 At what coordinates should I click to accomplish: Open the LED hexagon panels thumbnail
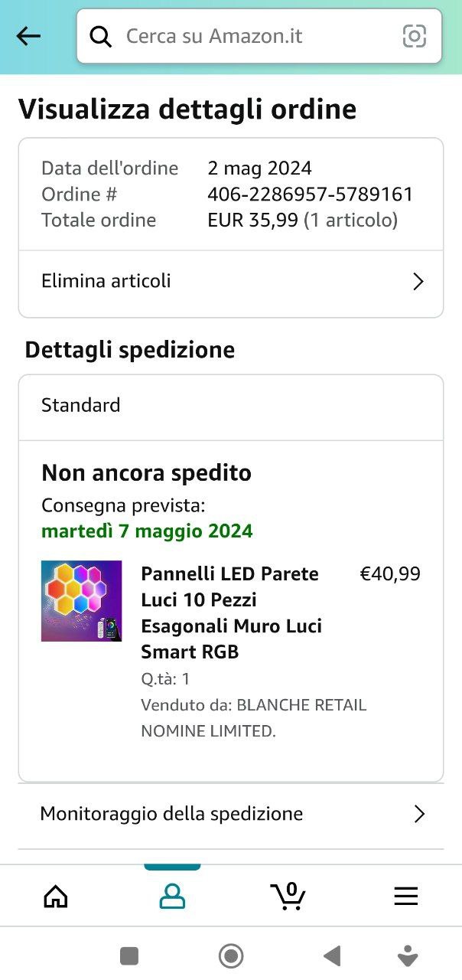82,601
